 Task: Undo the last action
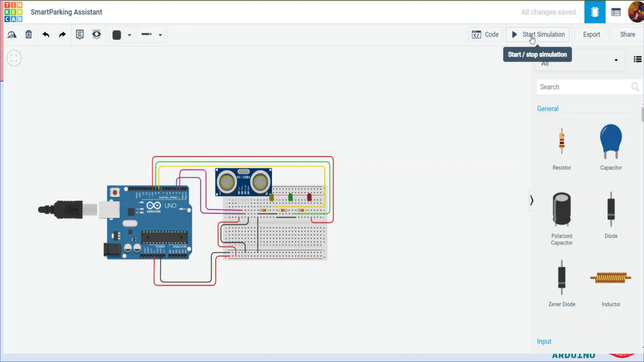46,35
